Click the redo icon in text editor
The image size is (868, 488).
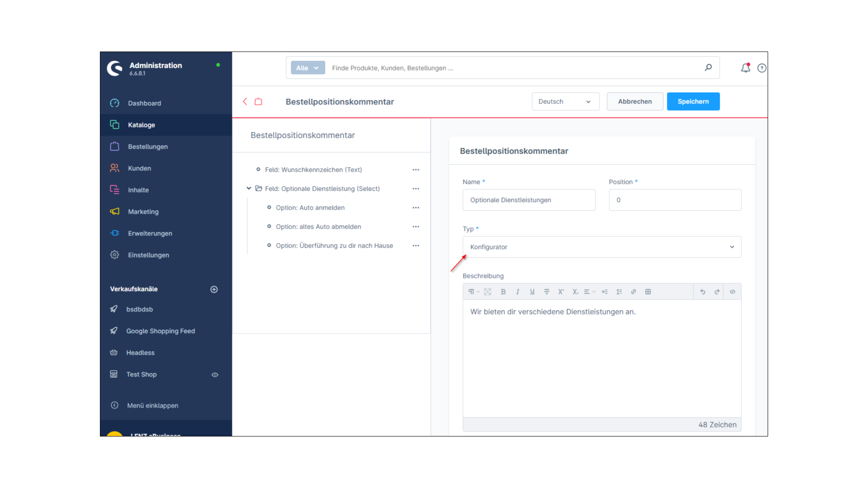click(717, 291)
